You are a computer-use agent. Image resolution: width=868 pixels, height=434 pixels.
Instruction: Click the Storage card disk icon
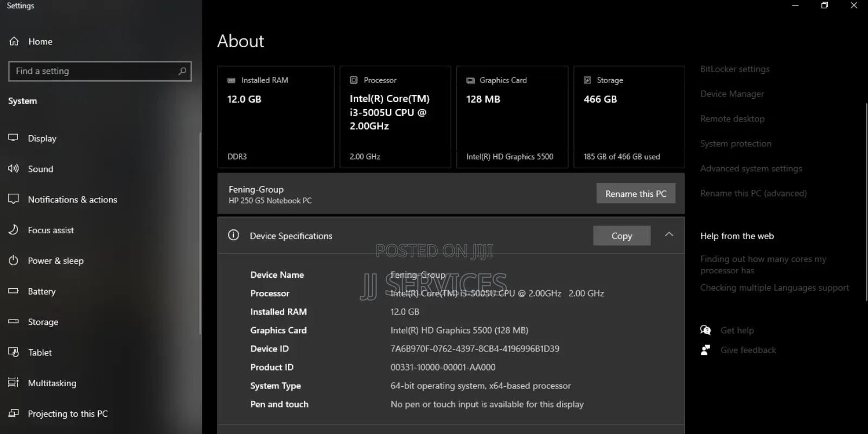point(588,80)
